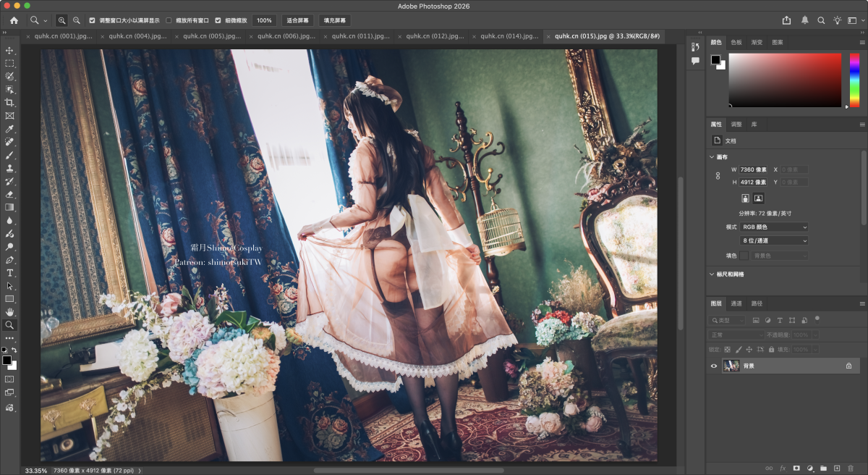Screen dimensions: 868x475
Task: Select the Move tool in the toolbar
Action: pyautogui.click(x=10, y=50)
